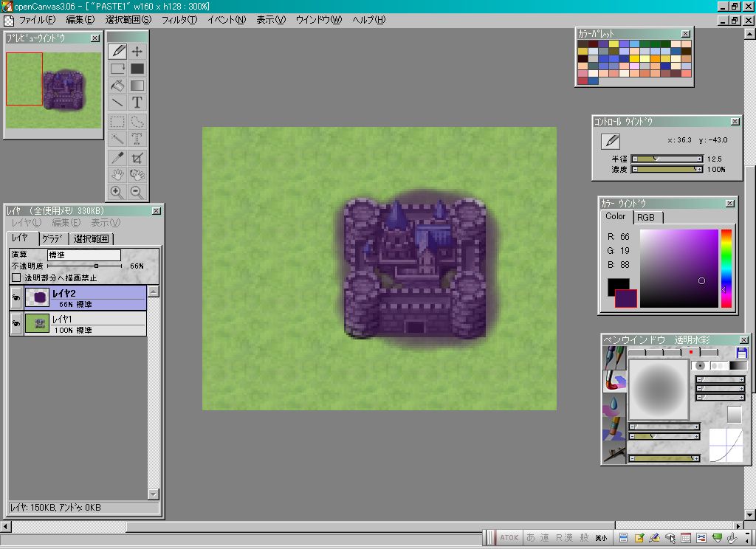
Task: Open the ファイル(F) menu
Action: 37,20
